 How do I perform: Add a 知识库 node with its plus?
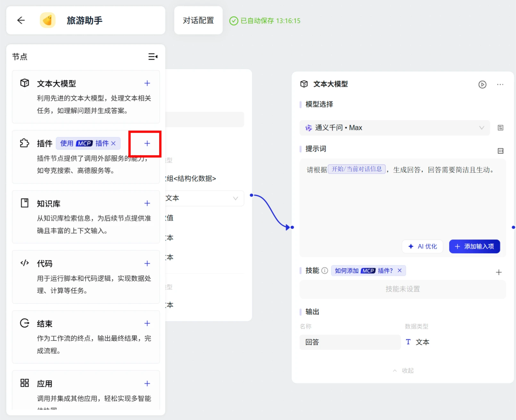(x=147, y=203)
